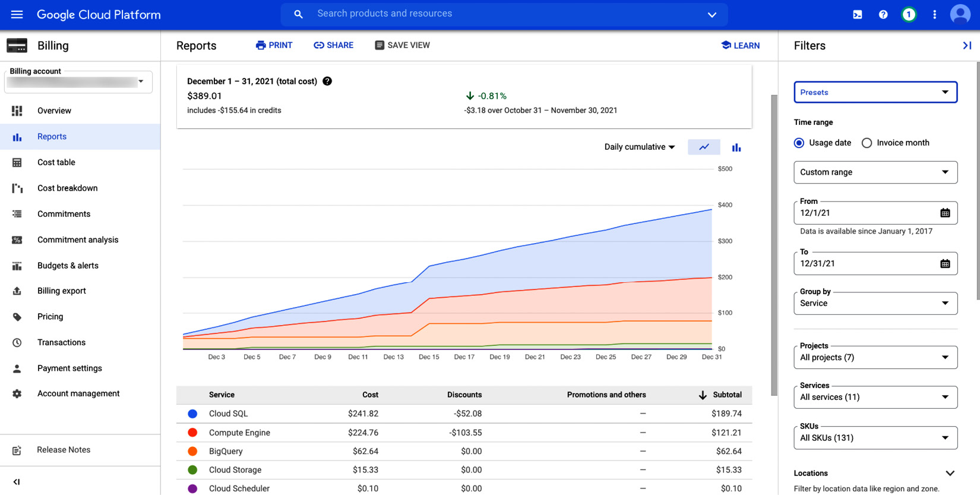Open the Group by Service dropdown
The height and width of the screenshot is (495, 980).
coord(875,303)
